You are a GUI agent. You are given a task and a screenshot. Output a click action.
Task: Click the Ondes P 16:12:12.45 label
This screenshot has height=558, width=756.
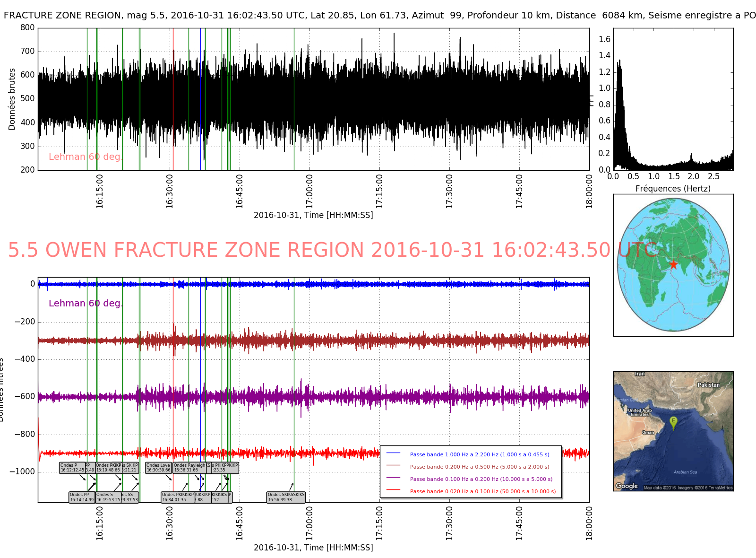[72, 468]
